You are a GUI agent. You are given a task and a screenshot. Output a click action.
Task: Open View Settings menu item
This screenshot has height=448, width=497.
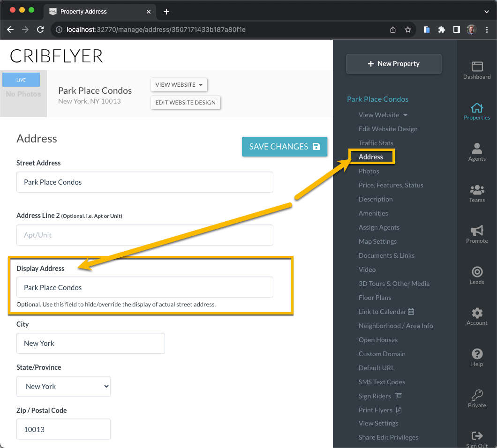pos(378,423)
